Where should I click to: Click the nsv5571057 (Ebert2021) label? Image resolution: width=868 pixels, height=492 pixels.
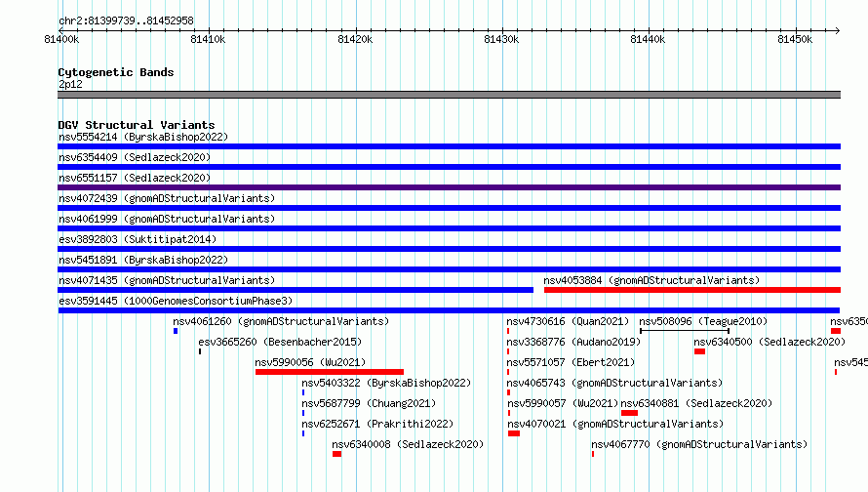click(571, 362)
